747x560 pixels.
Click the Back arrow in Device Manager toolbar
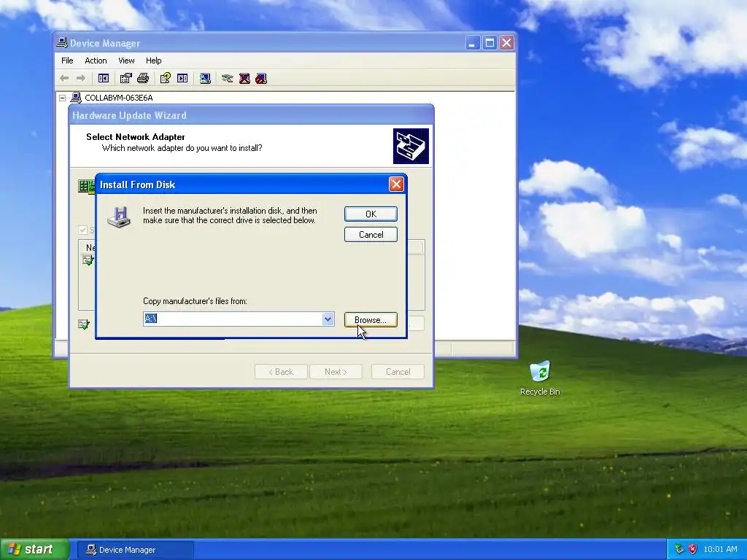click(x=64, y=78)
